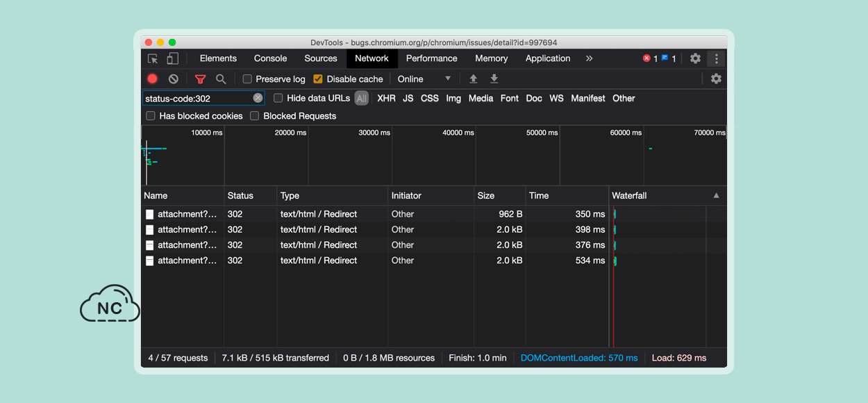The width and height of the screenshot is (868, 403).
Task: Sort by the Size column header
Action: (500, 196)
